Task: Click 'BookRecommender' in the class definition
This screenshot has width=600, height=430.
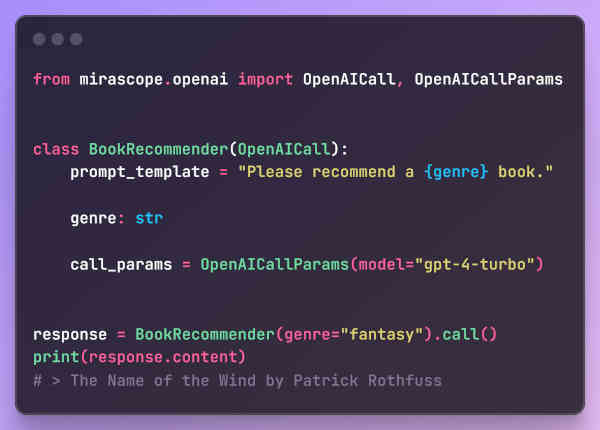Action: coord(158,149)
